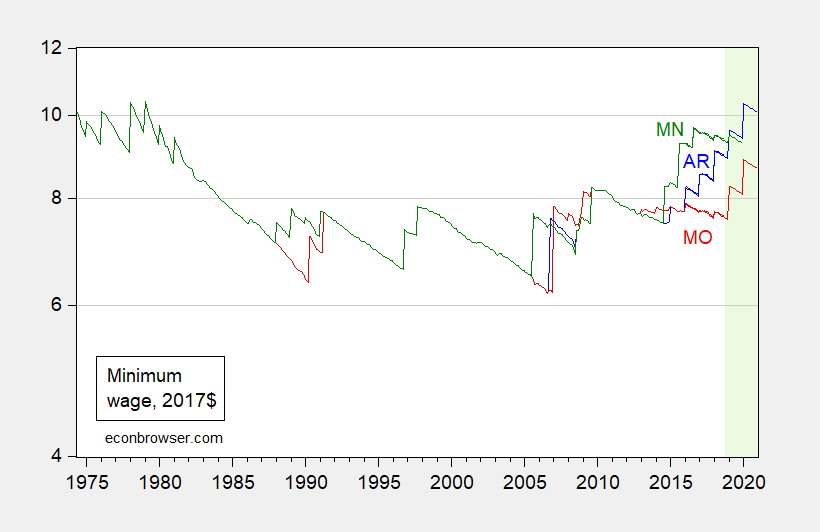Click the blue AR series label
The image size is (820, 532).
pos(696,162)
